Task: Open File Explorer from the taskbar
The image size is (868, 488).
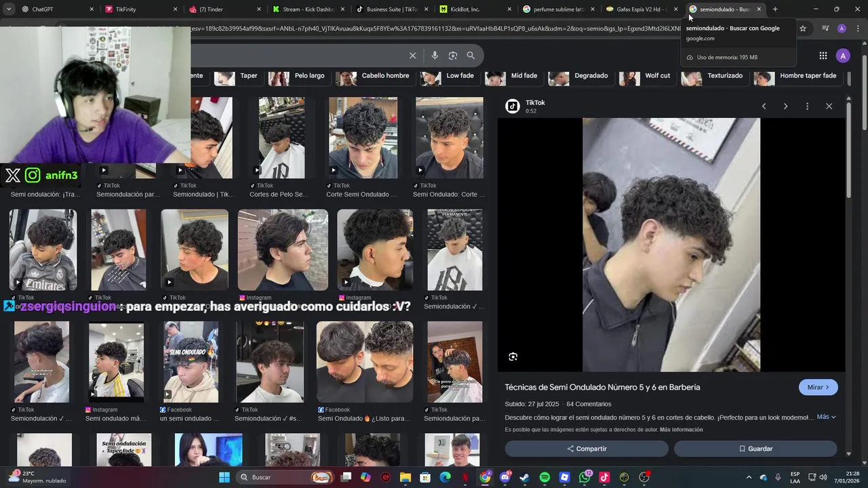Action: tap(405, 477)
